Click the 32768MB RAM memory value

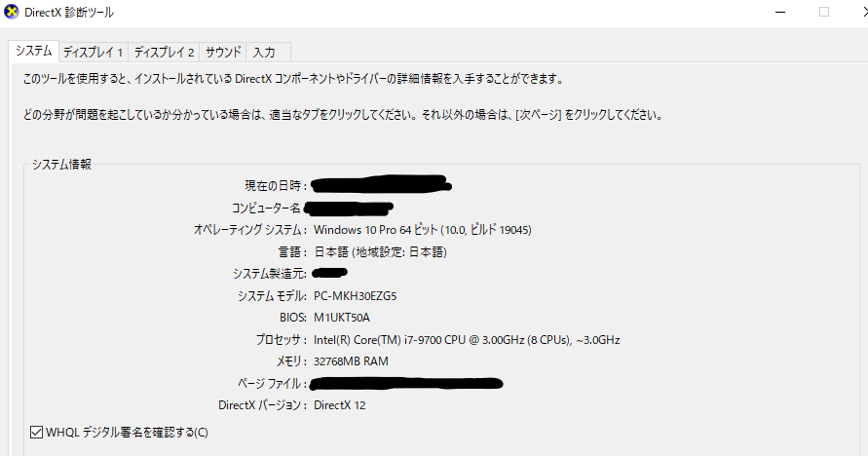click(x=351, y=361)
